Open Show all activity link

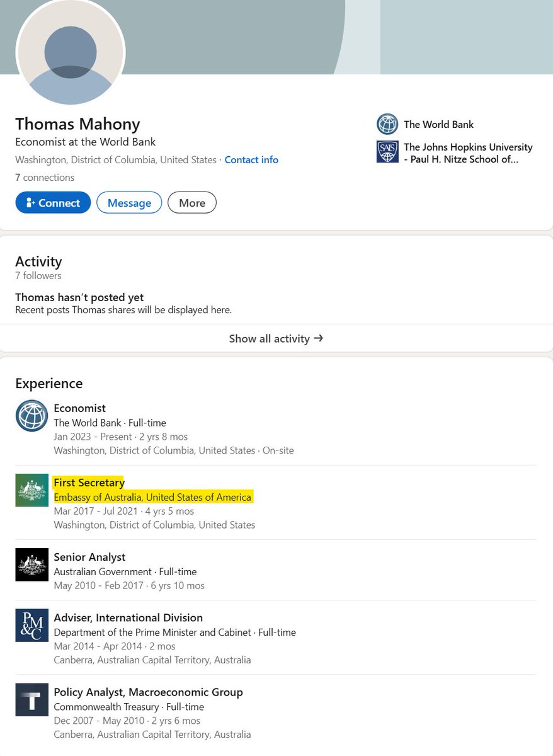276,338
